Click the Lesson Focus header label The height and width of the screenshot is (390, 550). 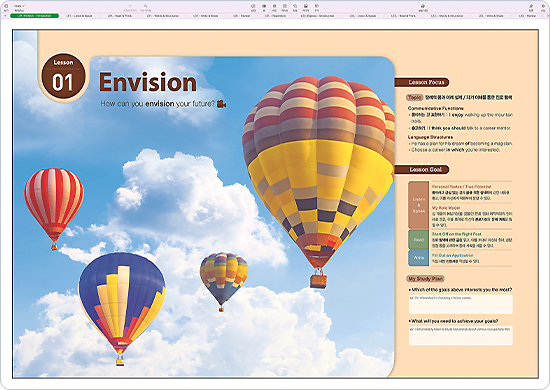click(x=422, y=82)
